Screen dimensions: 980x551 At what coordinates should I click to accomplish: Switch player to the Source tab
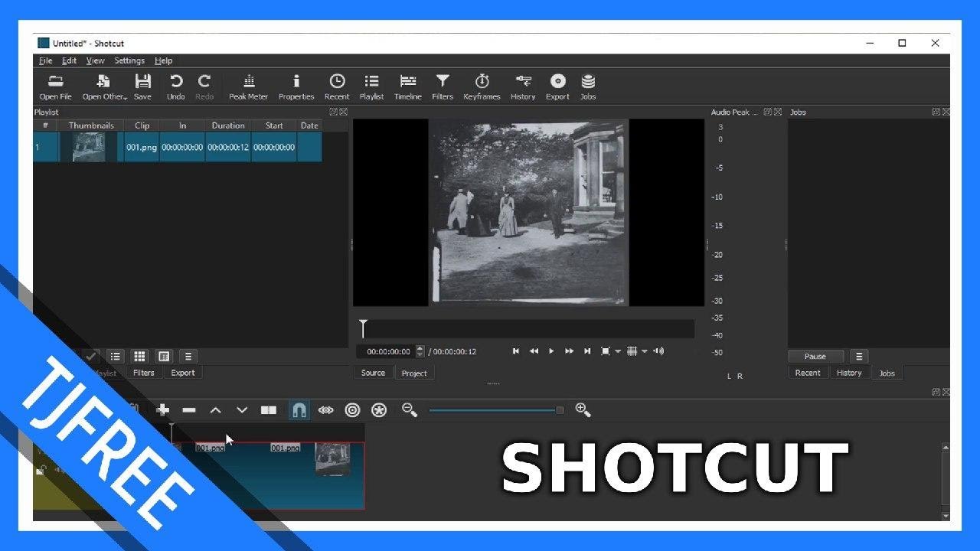tap(373, 373)
